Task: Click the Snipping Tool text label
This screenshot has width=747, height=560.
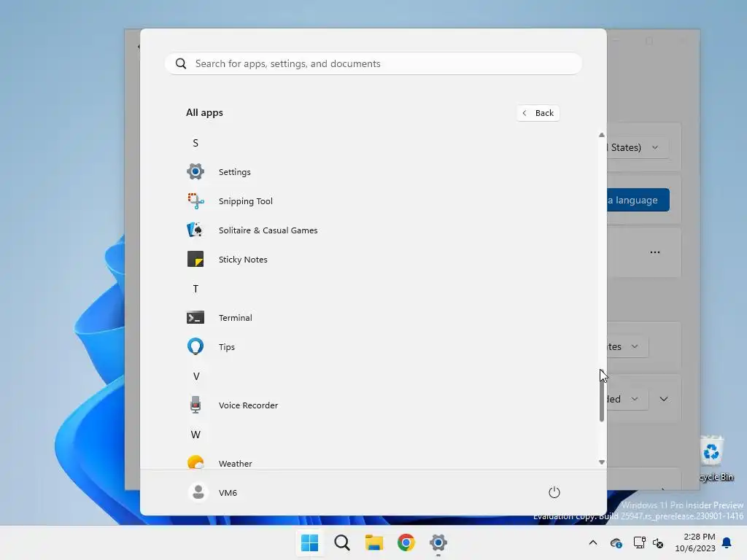Action: [245, 201]
